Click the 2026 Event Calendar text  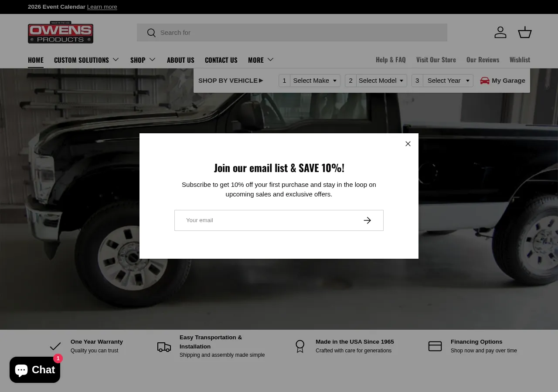(x=57, y=7)
